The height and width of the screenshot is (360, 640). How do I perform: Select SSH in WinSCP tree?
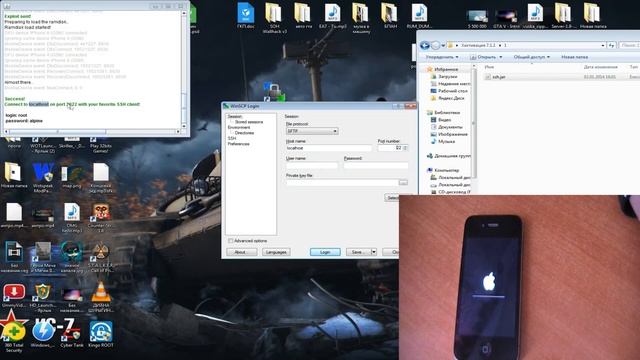click(x=232, y=138)
